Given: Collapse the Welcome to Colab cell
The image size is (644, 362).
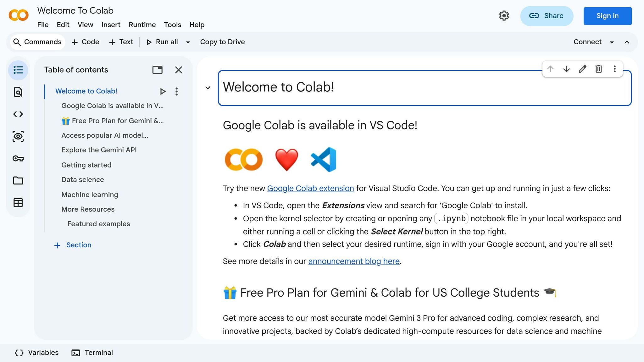Looking at the screenshot, I should tap(208, 87).
